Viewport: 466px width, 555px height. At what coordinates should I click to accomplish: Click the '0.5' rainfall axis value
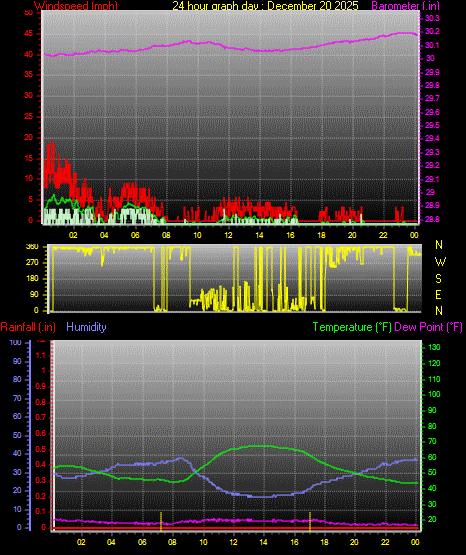pos(41,449)
